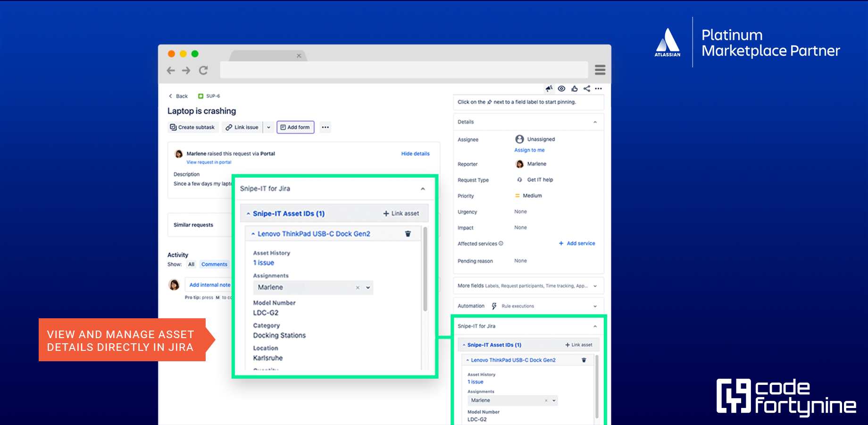
Task: Select the Comments activity filter
Action: [x=214, y=264]
